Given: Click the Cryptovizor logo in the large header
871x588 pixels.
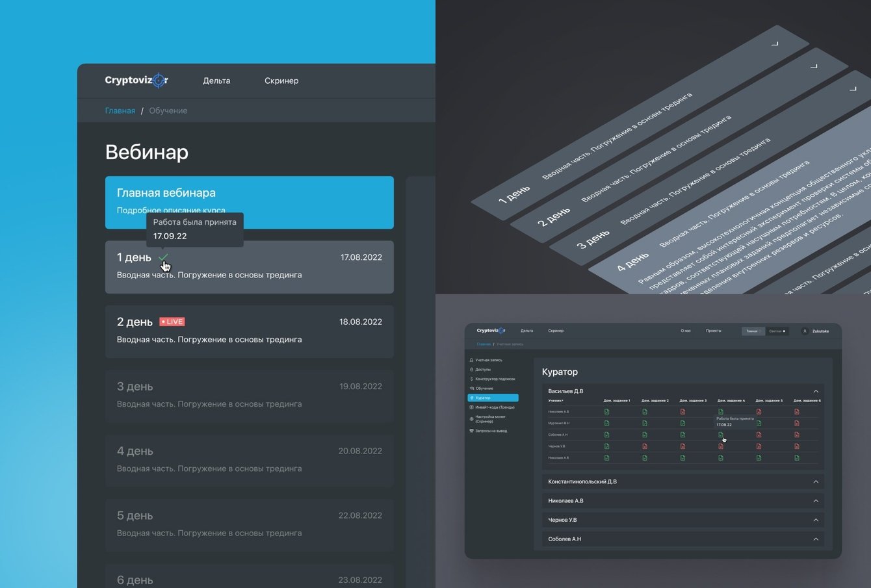Looking at the screenshot, I should point(136,81).
